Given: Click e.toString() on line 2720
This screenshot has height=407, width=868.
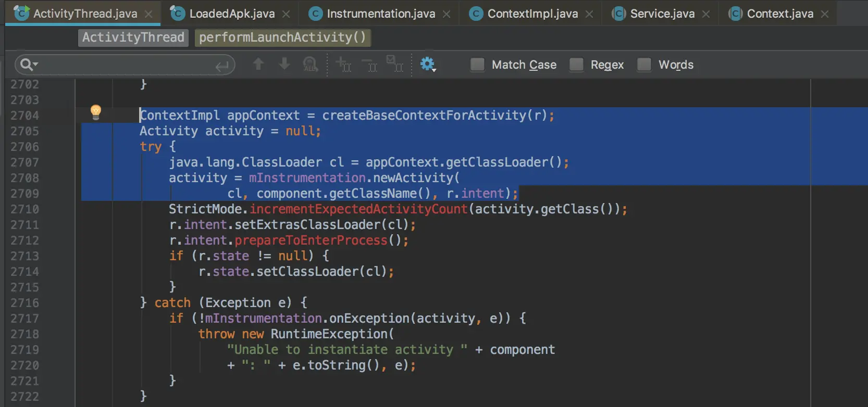Looking at the screenshot, I should 336,365.
